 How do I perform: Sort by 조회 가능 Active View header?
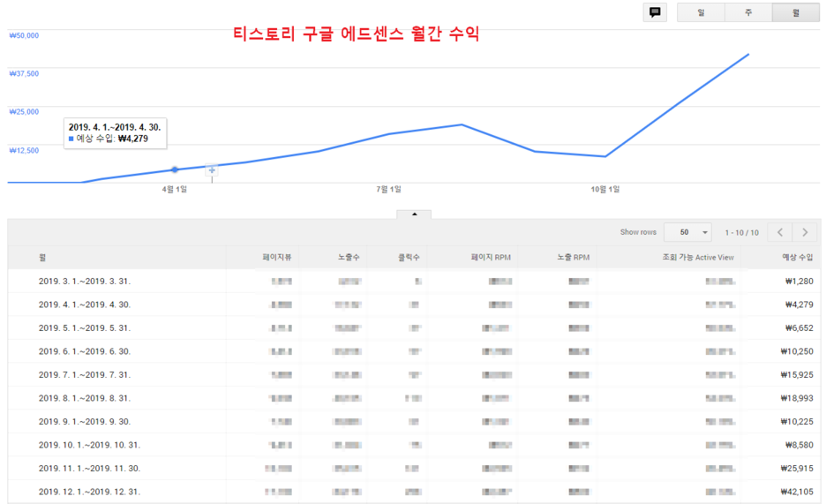[x=698, y=257]
